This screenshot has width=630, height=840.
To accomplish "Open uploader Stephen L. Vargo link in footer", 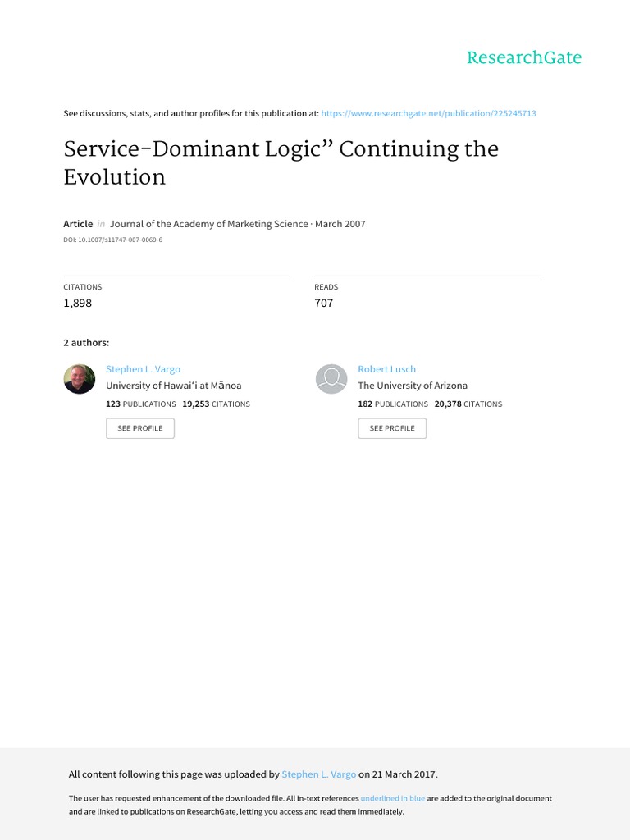I will (x=319, y=774).
